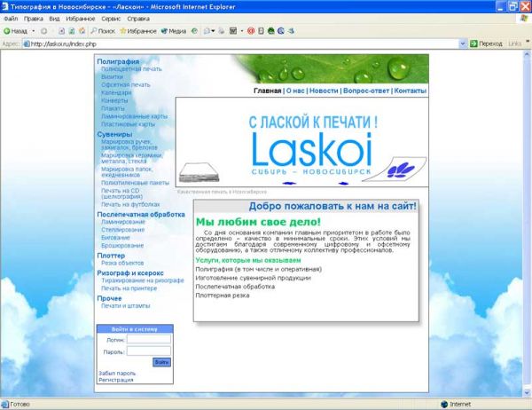
Task: Click the Забыл пароль link
Action: click(117, 373)
